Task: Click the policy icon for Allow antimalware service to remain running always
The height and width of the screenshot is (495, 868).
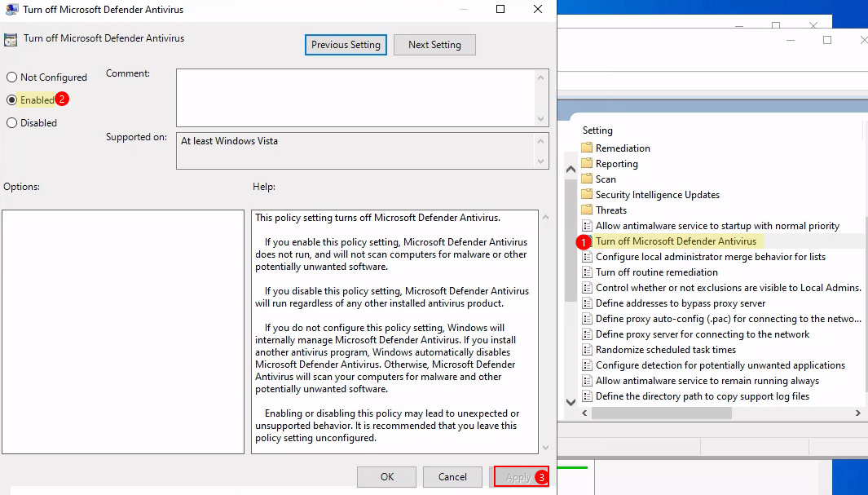Action: click(587, 381)
